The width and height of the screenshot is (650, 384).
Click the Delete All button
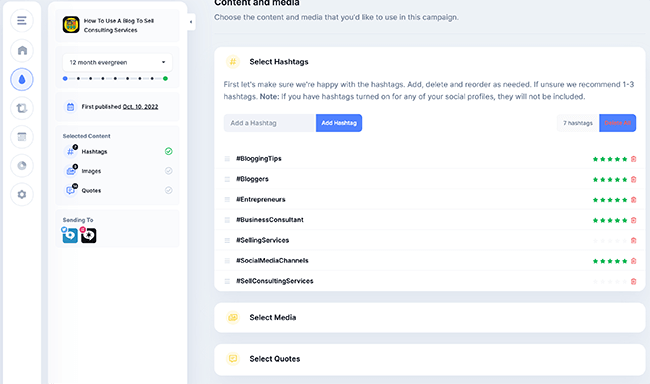pos(617,123)
